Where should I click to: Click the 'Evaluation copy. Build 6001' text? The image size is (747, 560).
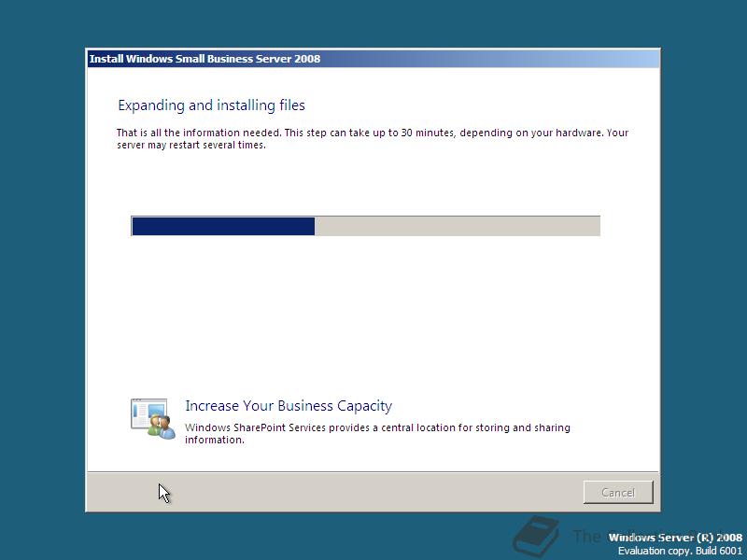click(x=680, y=551)
